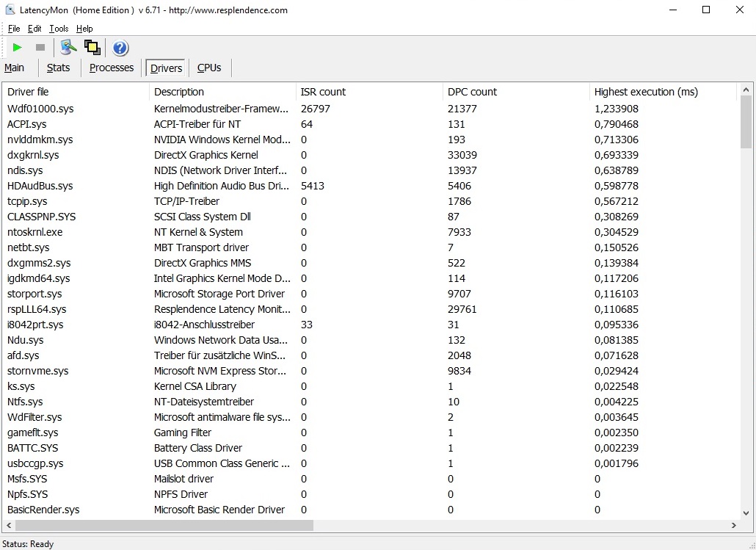Sort by the DPC count column header
The width and height of the screenshot is (756, 550).
[x=472, y=92]
